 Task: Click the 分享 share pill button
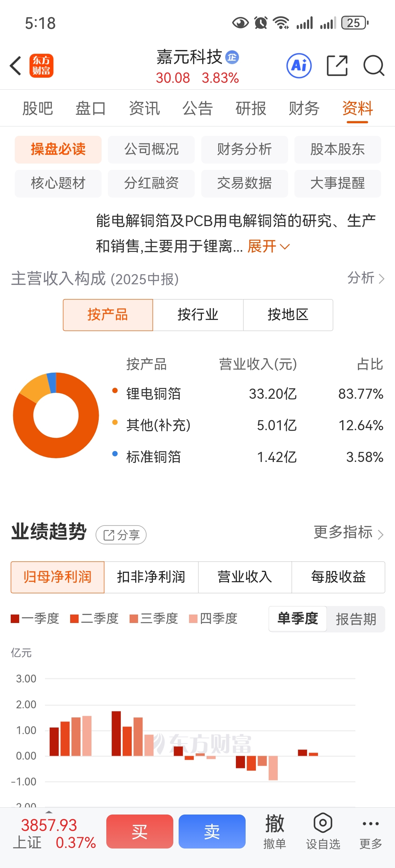(121, 535)
